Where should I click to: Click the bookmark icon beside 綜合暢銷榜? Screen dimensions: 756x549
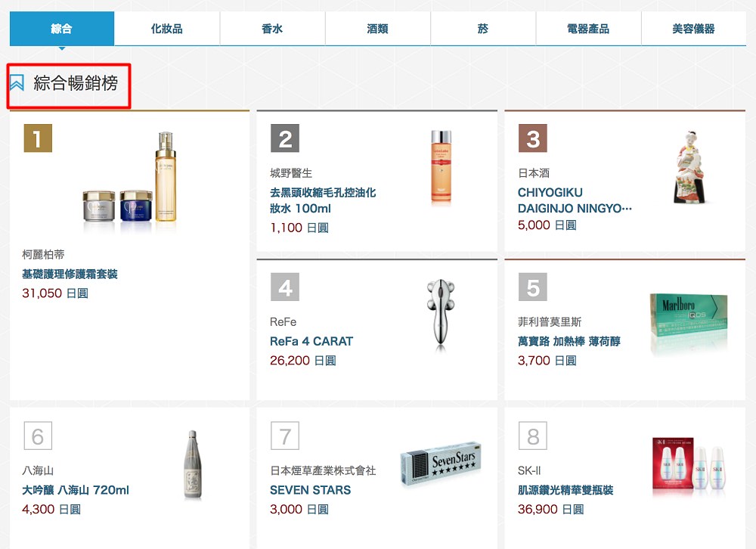coord(17,82)
